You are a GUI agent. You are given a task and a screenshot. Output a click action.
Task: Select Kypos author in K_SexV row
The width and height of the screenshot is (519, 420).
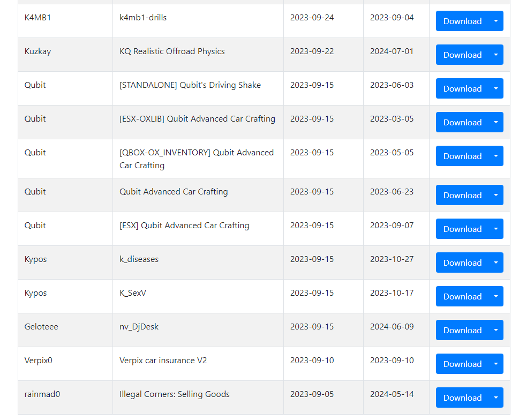point(36,293)
